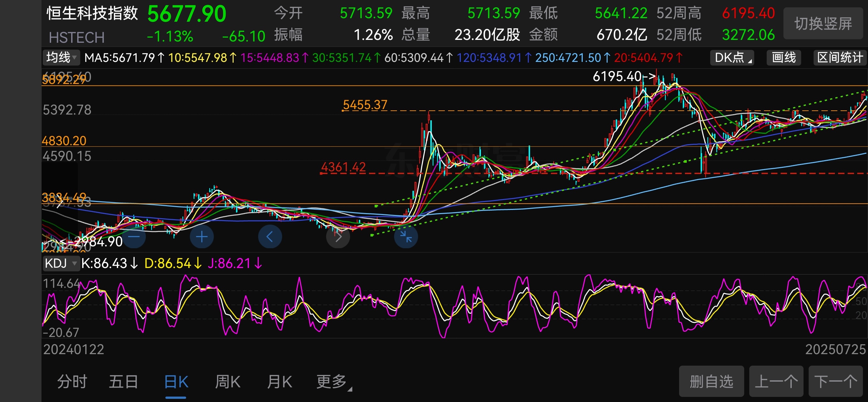Expand the DK点 options
The image size is (868, 402).
pos(732,57)
